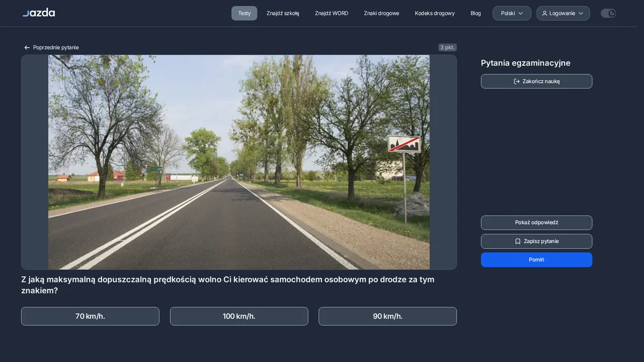Screen dimensions: 644x362
Task: Click the question text about maximum speed
Action: pos(228,285)
